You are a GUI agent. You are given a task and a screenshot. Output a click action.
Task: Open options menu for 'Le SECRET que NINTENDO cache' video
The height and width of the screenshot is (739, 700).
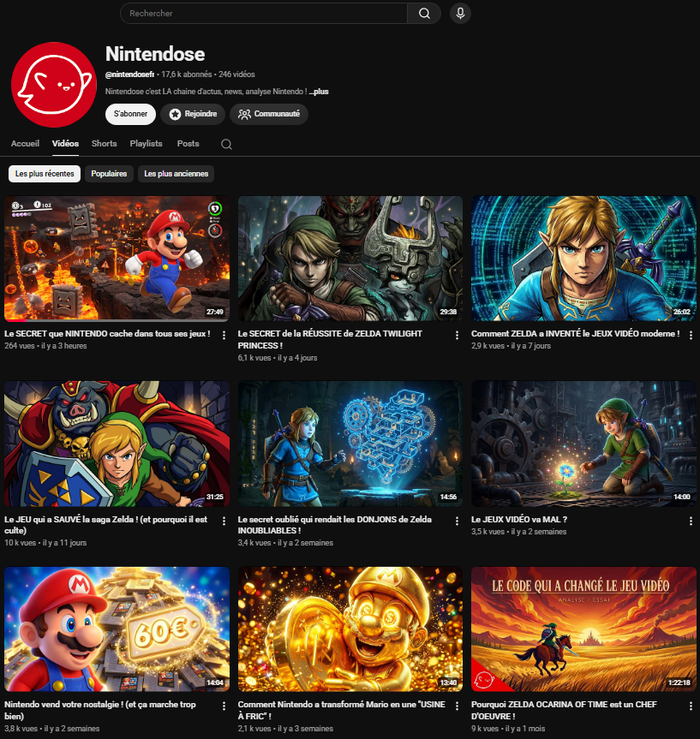[224, 335]
